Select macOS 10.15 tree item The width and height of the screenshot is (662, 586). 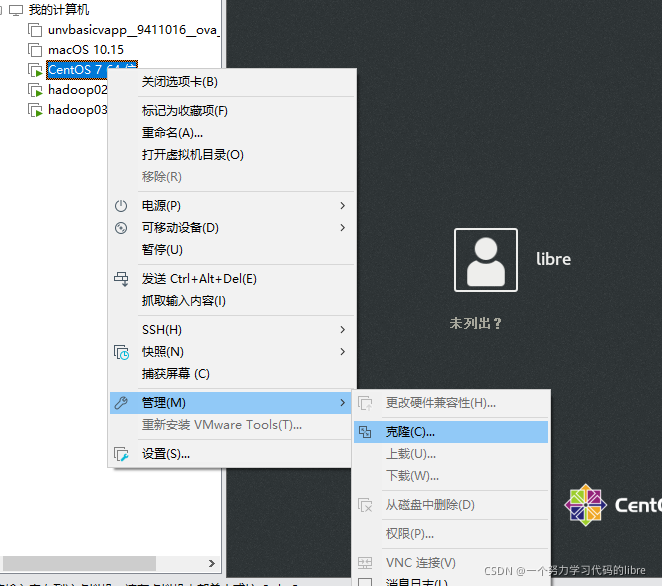tap(86, 50)
